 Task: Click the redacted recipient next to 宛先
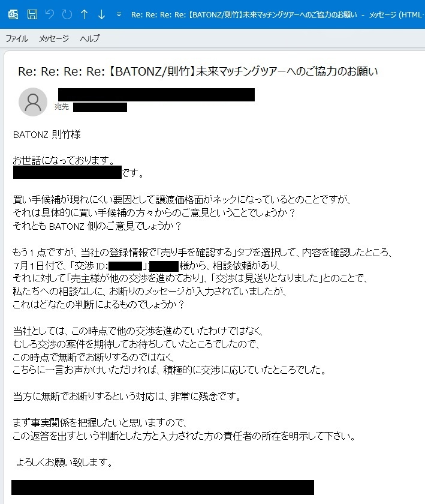pos(100,107)
